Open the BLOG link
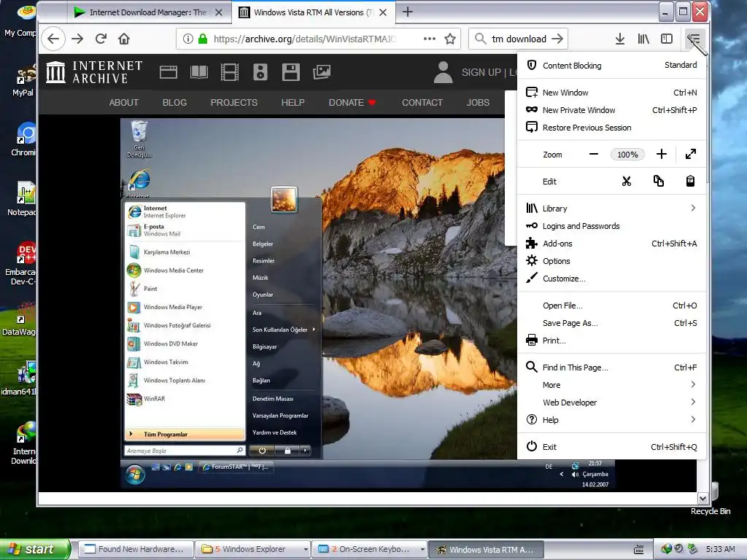 tap(174, 102)
